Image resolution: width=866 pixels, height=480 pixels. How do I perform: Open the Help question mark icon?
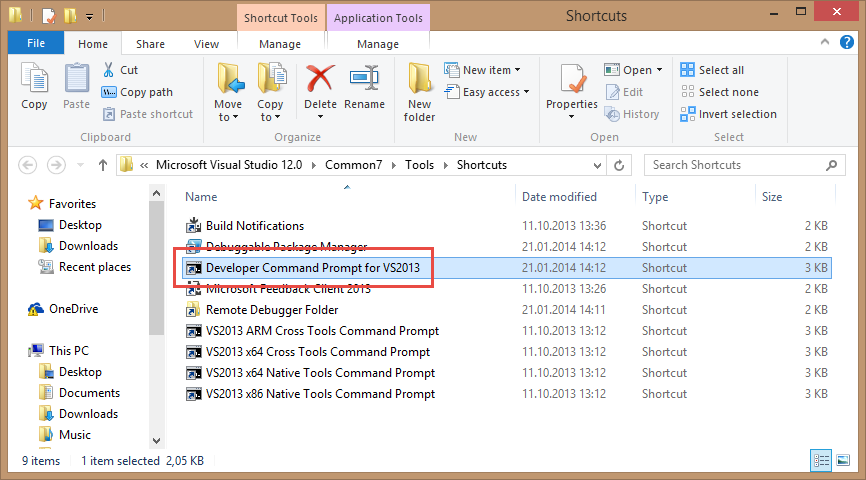847,42
